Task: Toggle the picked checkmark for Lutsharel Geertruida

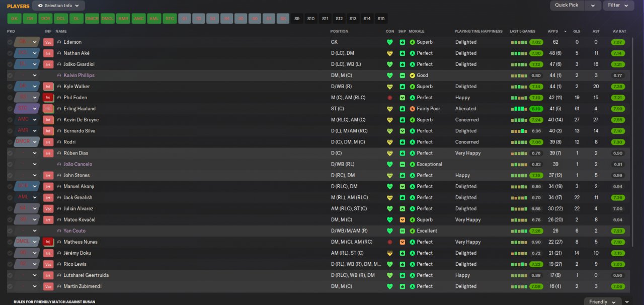Action: [x=10, y=275]
